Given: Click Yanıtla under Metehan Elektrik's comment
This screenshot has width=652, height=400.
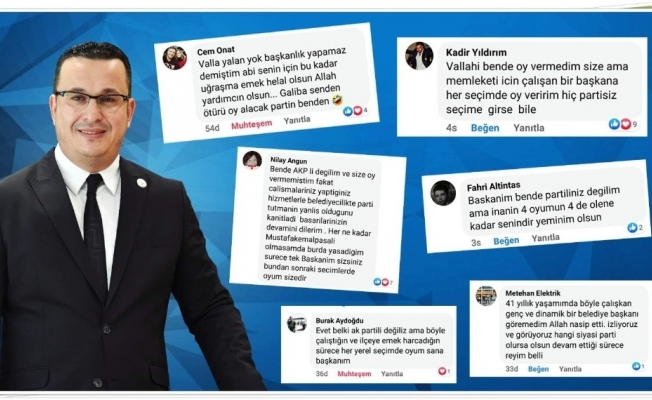Looking at the screenshot, I should tap(570, 369).
